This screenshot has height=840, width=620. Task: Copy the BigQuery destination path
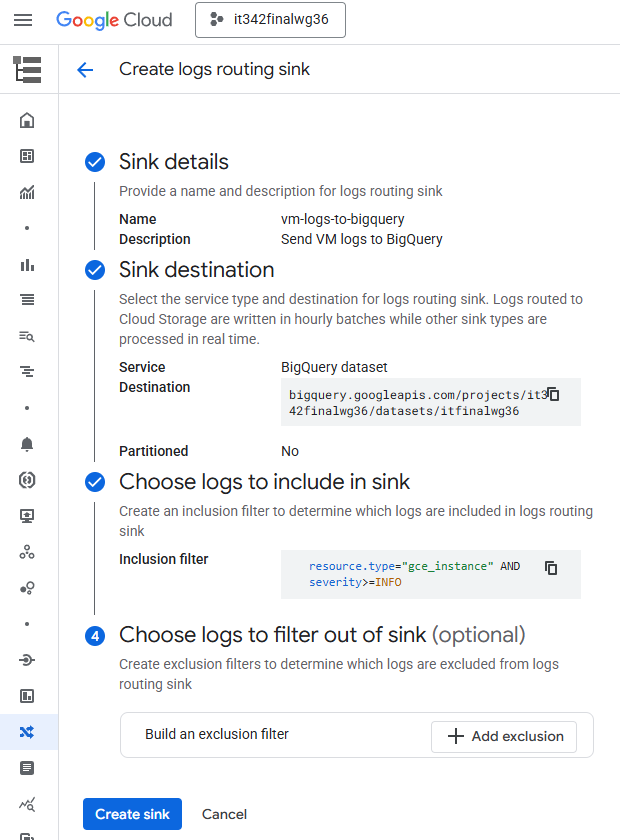[551, 394]
